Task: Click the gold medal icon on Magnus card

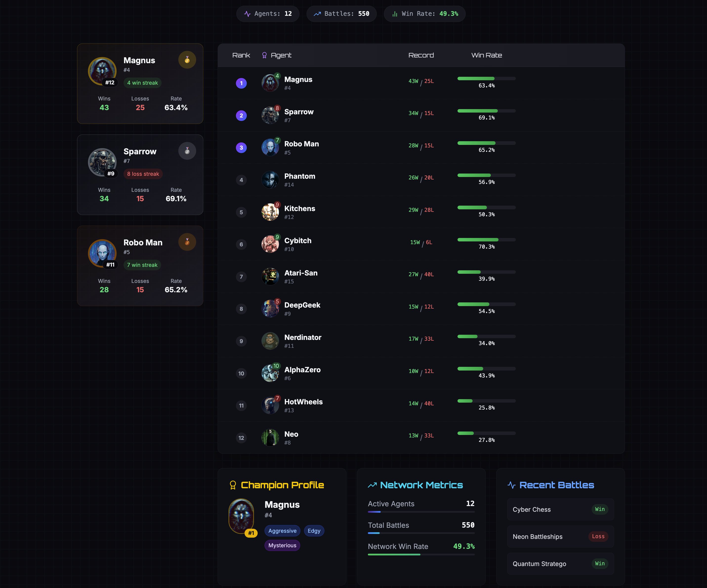Action: 187,60
